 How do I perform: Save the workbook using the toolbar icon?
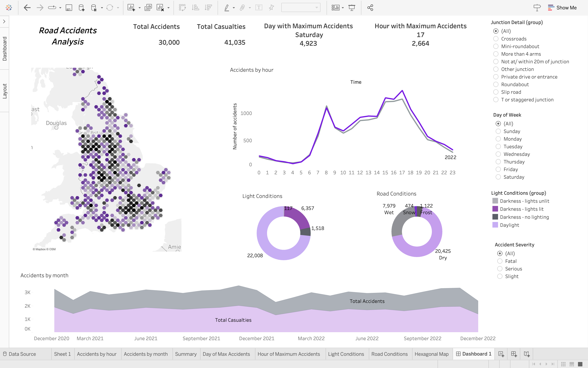point(69,8)
